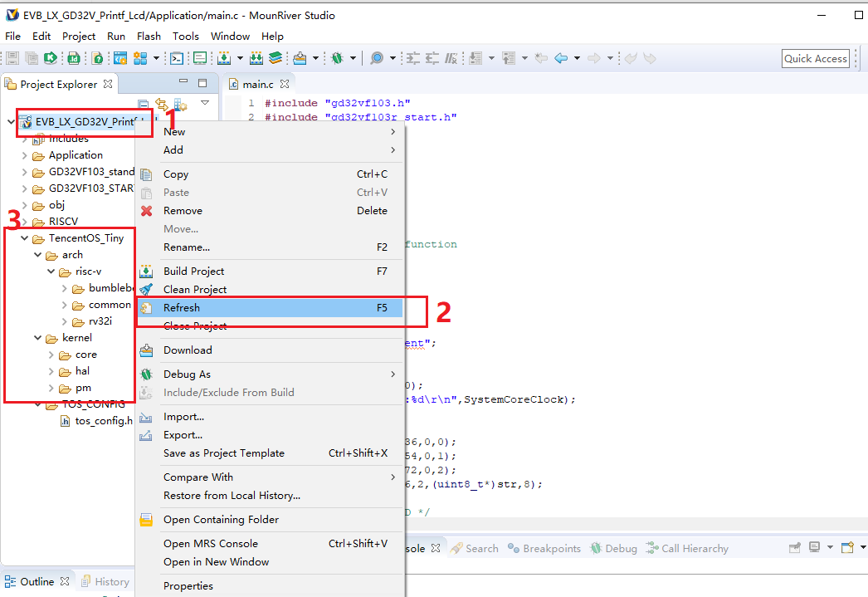Open dropdown next to the Download toolbar icon
Screen dimensions: 868x597
(x=315, y=58)
